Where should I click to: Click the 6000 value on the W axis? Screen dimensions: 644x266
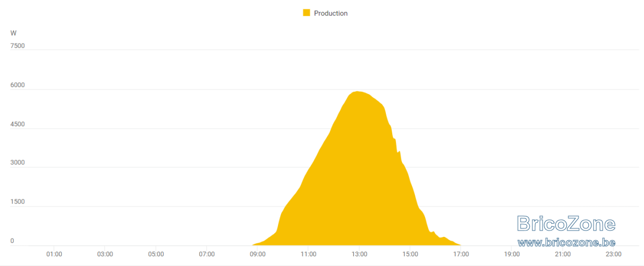pyautogui.click(x=18, y=85)
